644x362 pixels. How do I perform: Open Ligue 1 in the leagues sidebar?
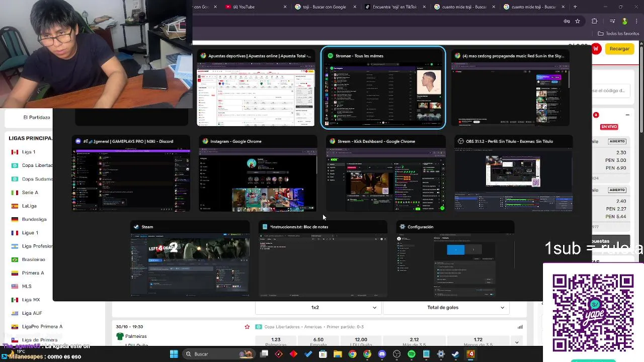(30, 233)
